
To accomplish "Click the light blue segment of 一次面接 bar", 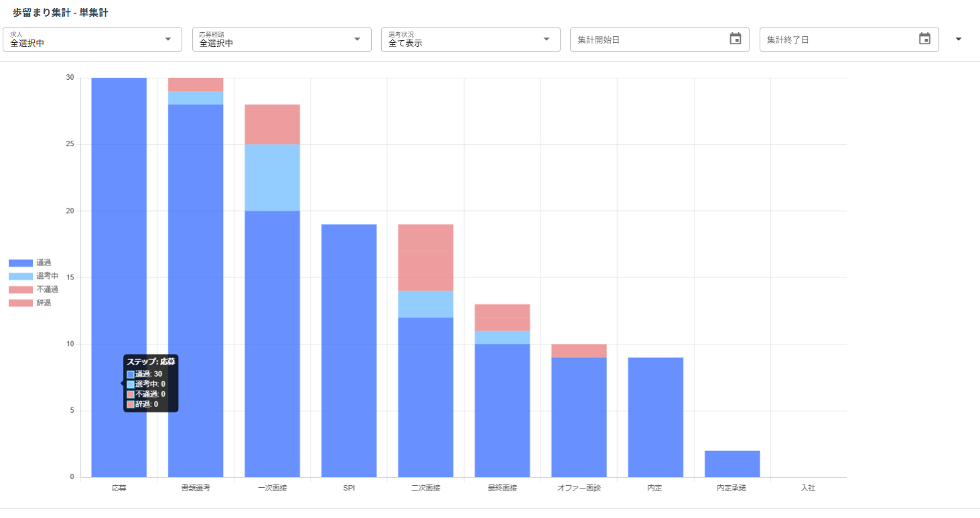I will (272, 178).
